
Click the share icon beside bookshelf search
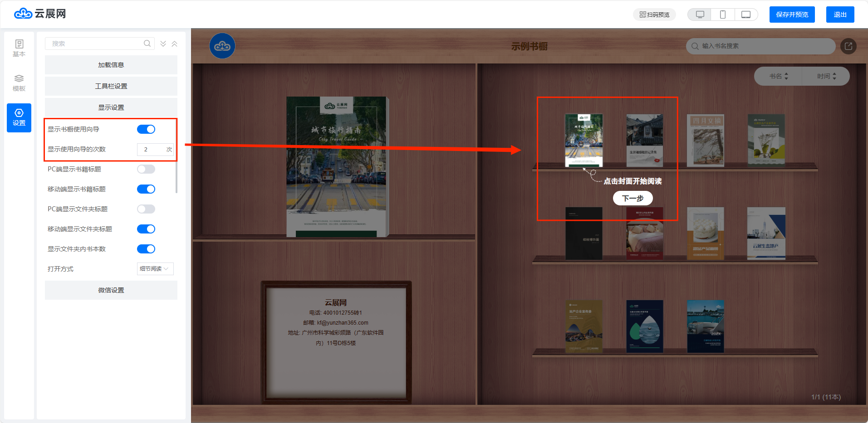point(848,46)
